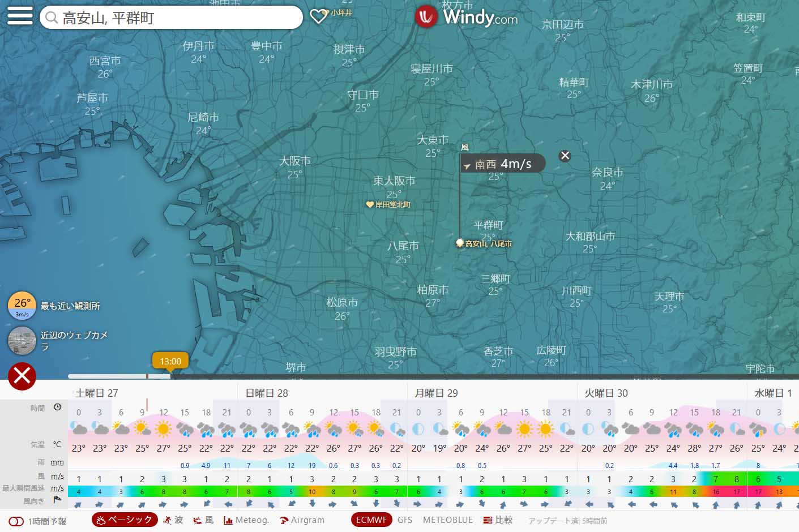Select the 南西 4m/s wind label
799x532 pixels.
point(502,164)
